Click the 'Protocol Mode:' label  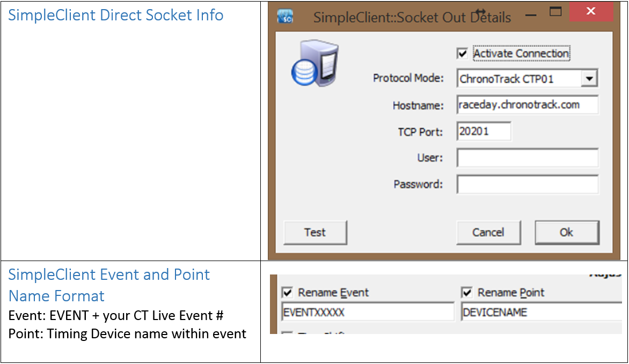click(x=408, y=78)
